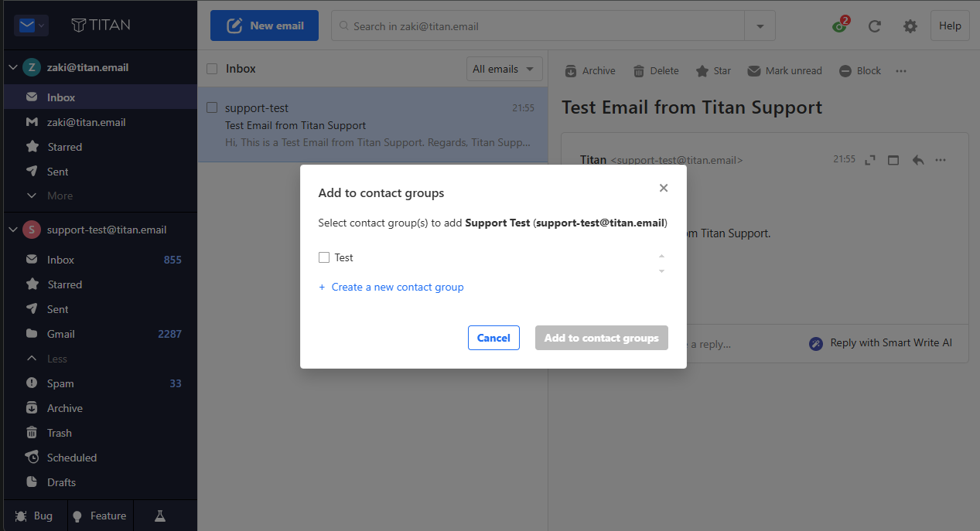
Task: Open the Help button
Action: click(950, 26)
